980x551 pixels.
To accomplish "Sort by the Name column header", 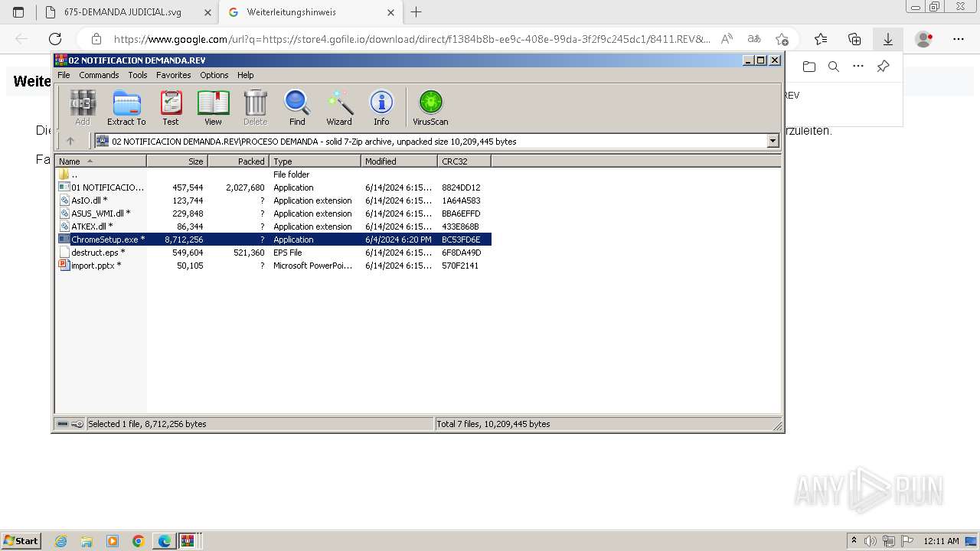I will coord(100,161).
